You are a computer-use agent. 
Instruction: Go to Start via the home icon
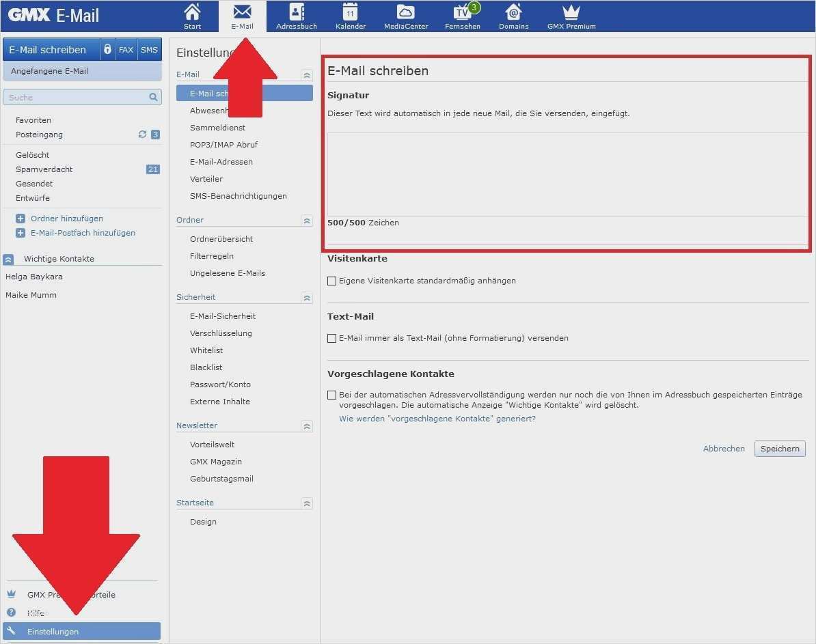click(192, 15)
